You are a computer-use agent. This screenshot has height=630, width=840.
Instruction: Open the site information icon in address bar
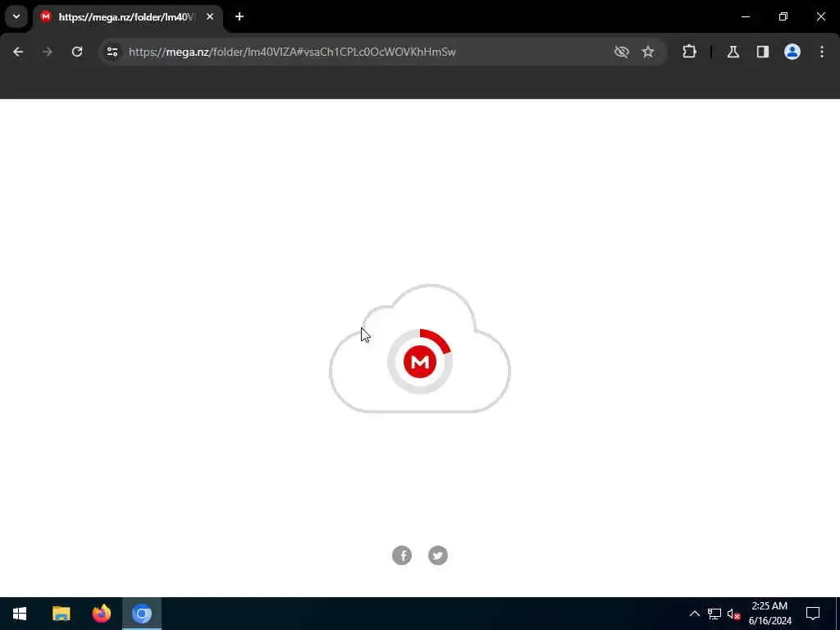(x=112, y=52)
